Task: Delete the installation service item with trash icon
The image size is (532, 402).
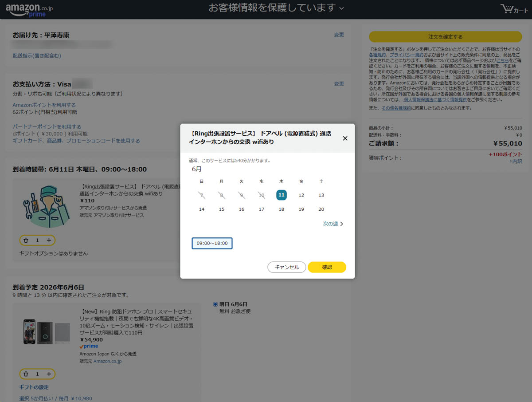Action: point(26,240)
